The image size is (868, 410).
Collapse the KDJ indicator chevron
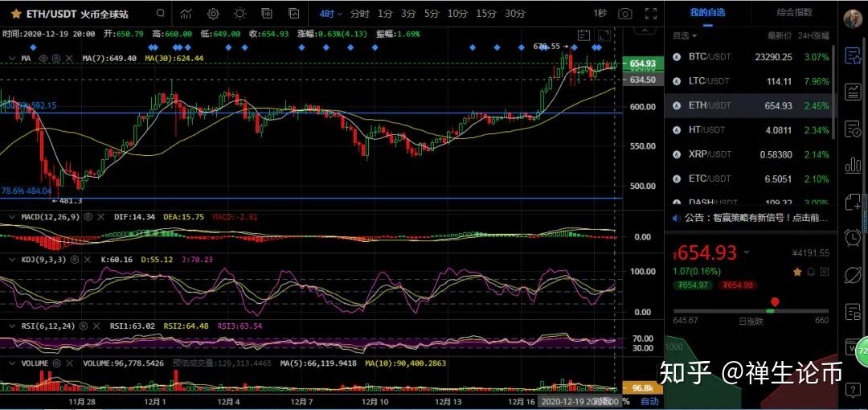point(12,260)
